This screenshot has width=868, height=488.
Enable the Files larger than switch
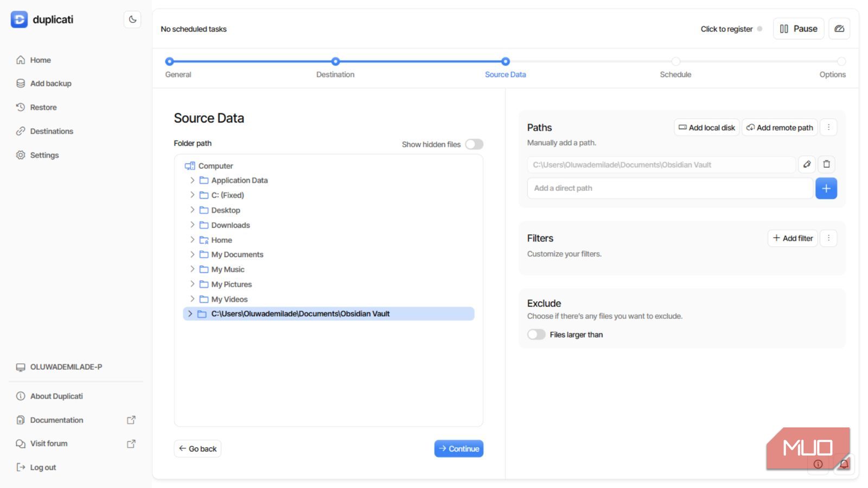537,335
